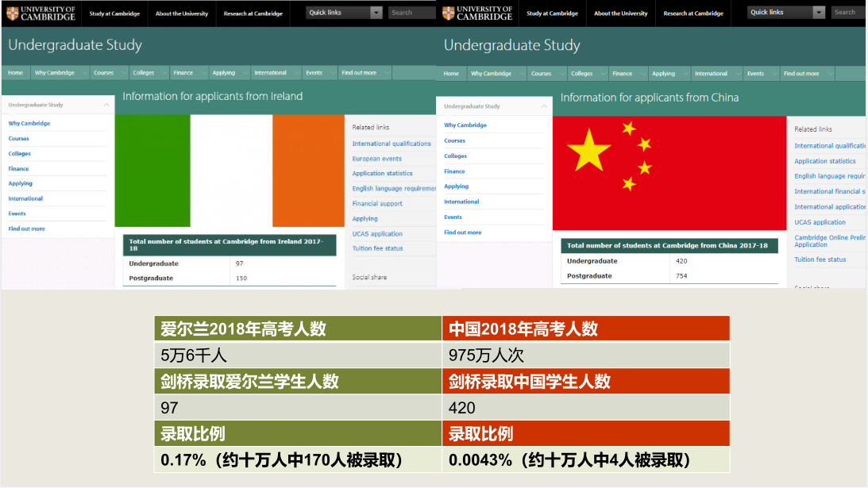Open International in the Ireland page sidebar

click(x=25, y=198)
